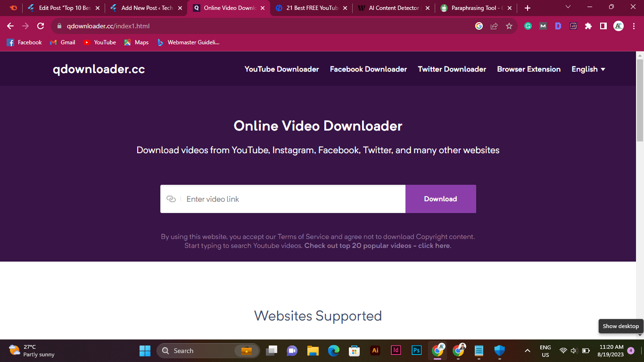Show hidden system tray icons

click(528, 351)
